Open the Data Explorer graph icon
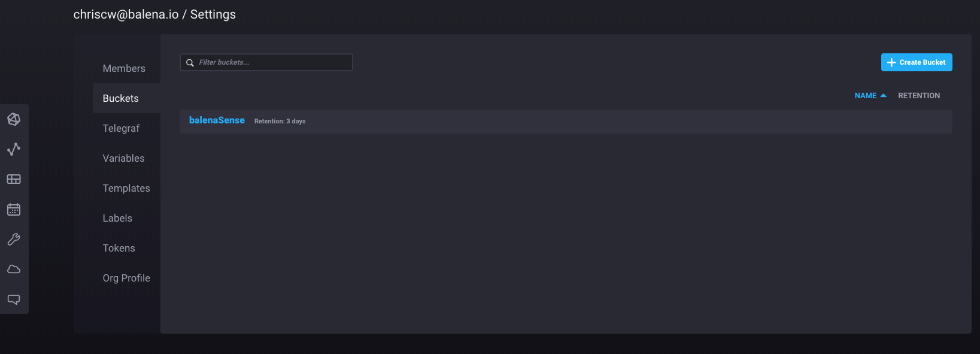Image resolution: width=980 pixels, height=354 pixels. point(14,149)
